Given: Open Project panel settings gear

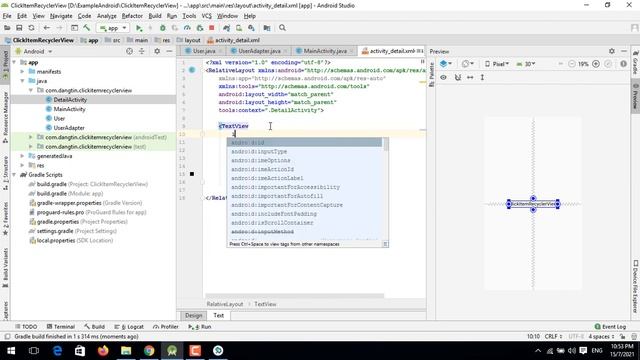Looking at the screenshot, I should [157, 51].
